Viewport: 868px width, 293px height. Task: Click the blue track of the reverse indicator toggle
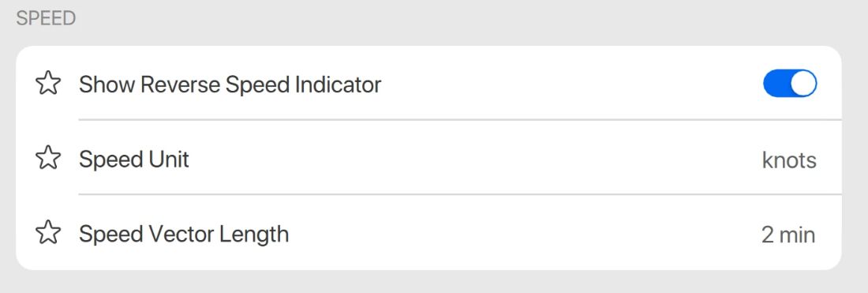tap(776, 84)
